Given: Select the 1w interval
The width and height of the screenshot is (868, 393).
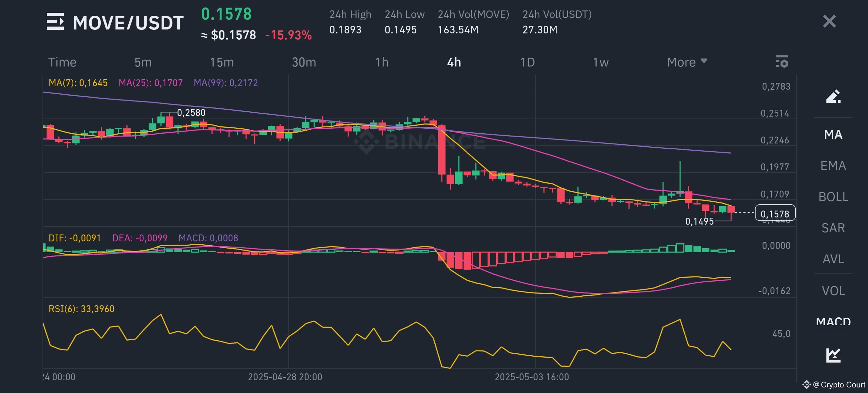Looking at the screenshot, I should click(601, 62).
